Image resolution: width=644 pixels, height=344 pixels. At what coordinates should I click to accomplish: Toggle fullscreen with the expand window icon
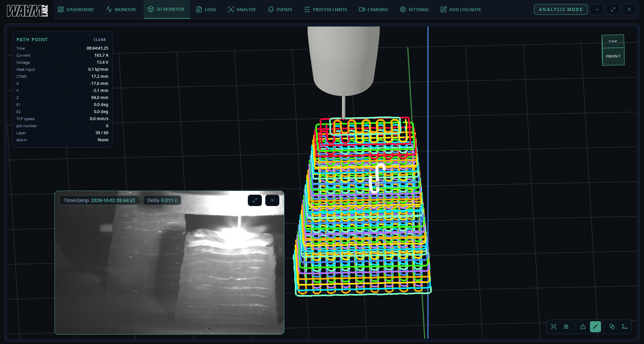pyautogui.click(x=613, y=9)
